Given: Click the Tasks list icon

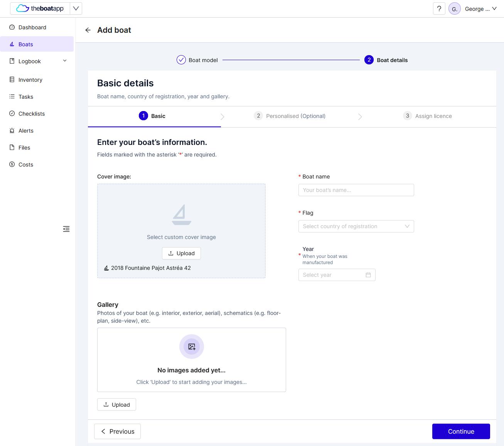Looking at the screenshot, I should (x=12, y=96).
